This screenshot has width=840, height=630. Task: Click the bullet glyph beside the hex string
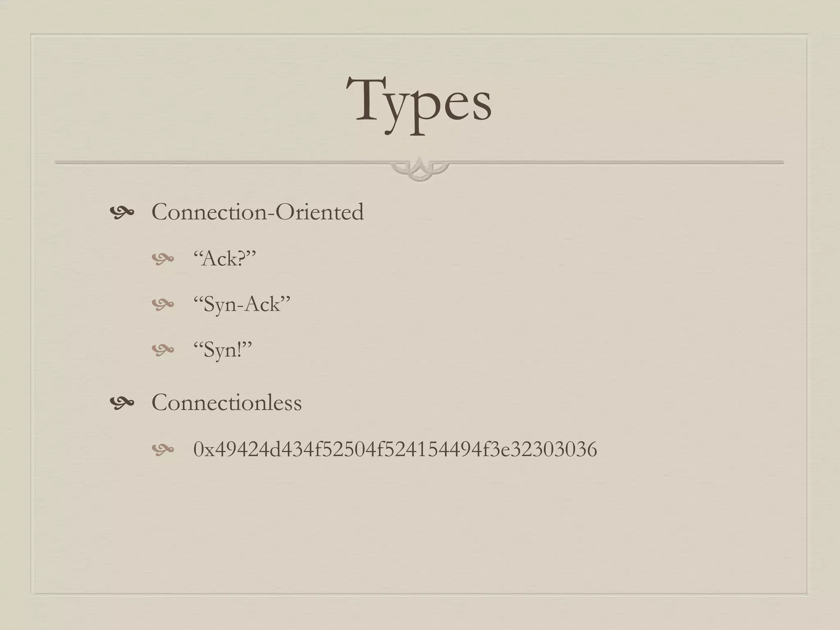click(x=163, y=450)
